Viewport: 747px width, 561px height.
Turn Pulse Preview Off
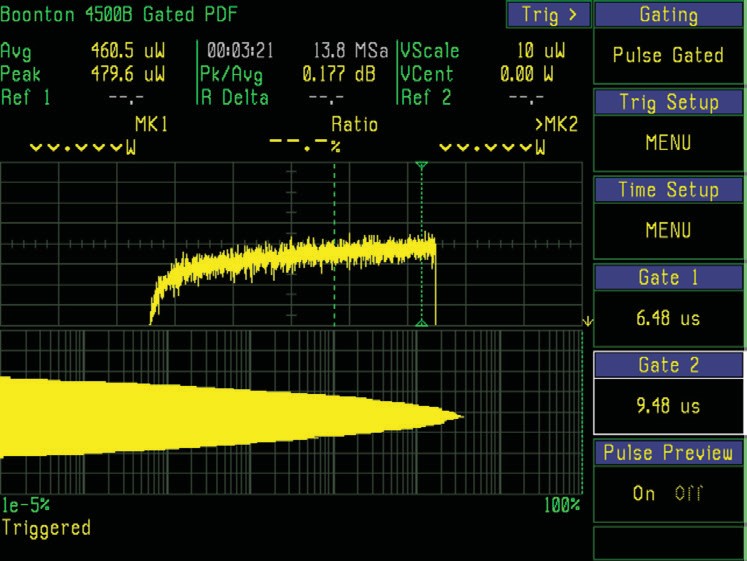point(688,493)
